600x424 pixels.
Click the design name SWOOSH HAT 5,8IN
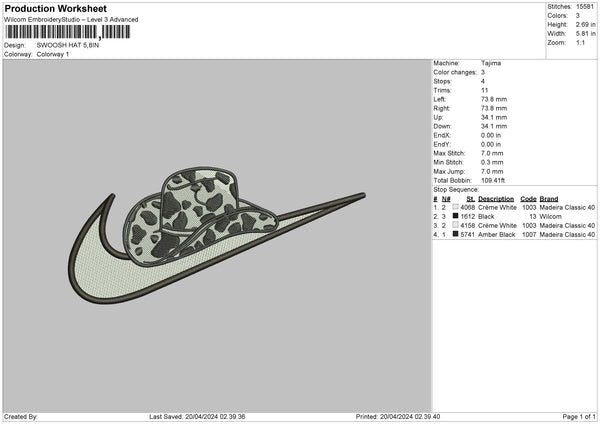click(68, 45)
